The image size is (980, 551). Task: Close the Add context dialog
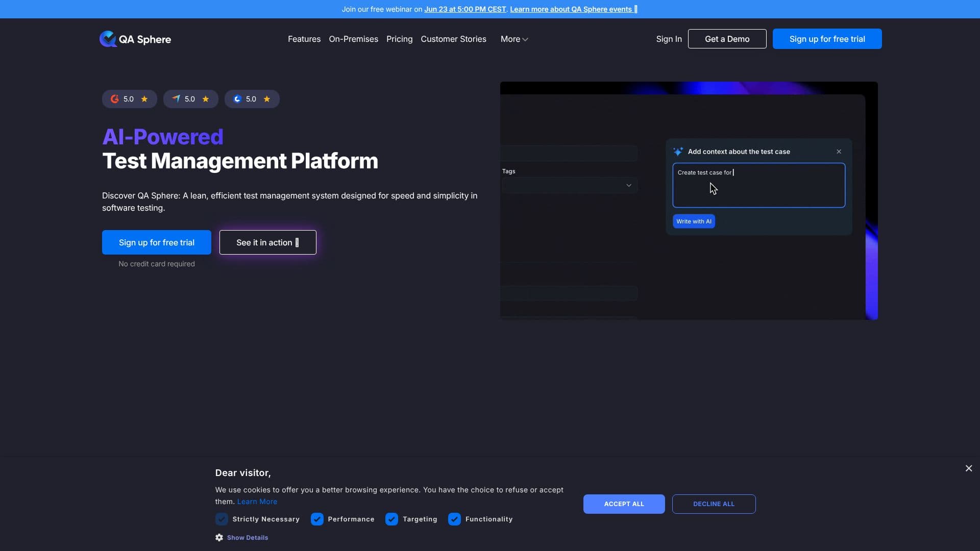point(839,152)
